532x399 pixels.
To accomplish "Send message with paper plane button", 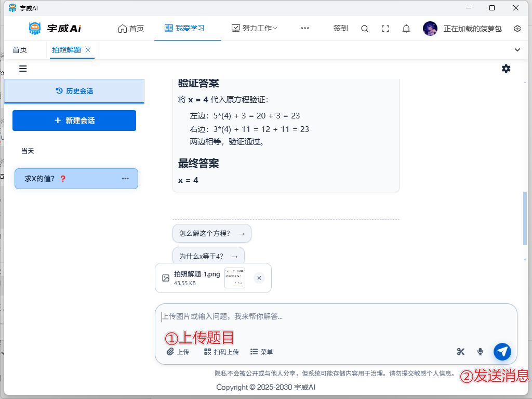I will tap(502, 352).
